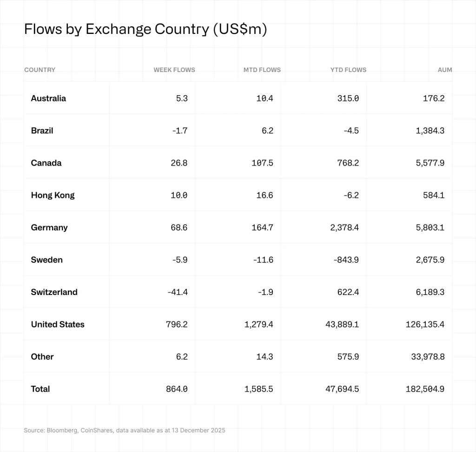Select Germany's YTD flows value 2,378.4
Image resolution: width=476 pixels, height=452 pixels.
tap(342, 227)
